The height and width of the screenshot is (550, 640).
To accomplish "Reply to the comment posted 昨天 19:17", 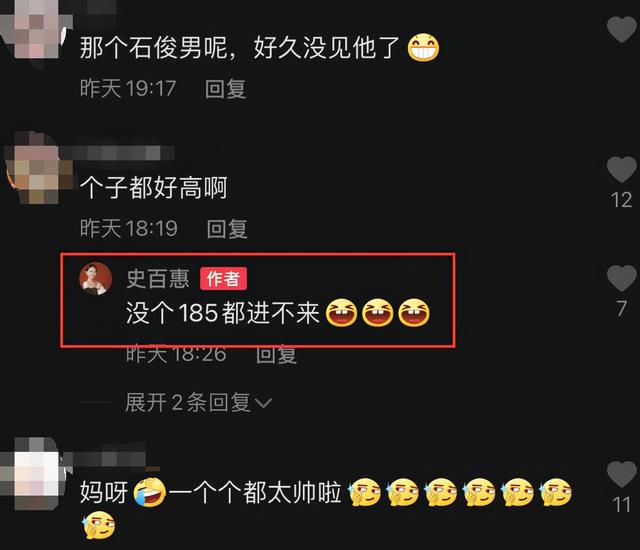I will 225,89.
